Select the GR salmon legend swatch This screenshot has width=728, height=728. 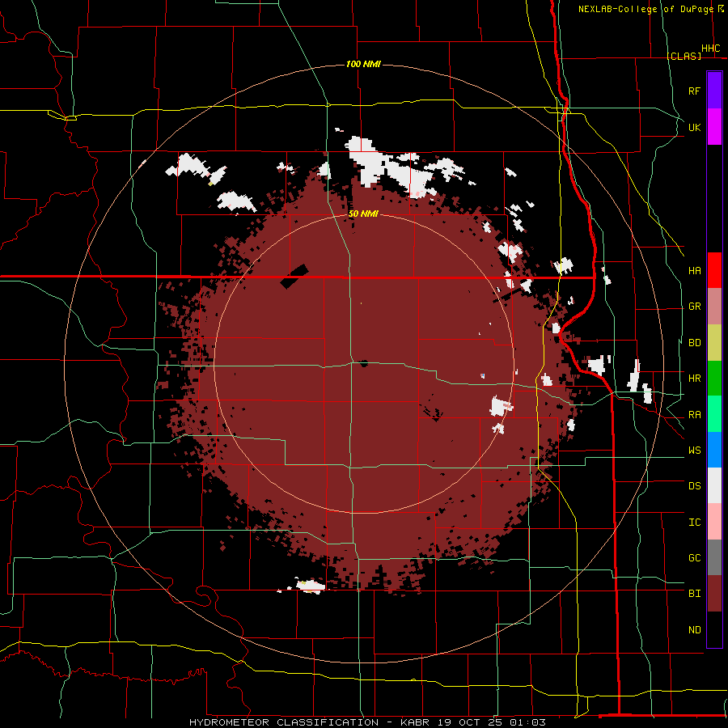click(714, 307)
